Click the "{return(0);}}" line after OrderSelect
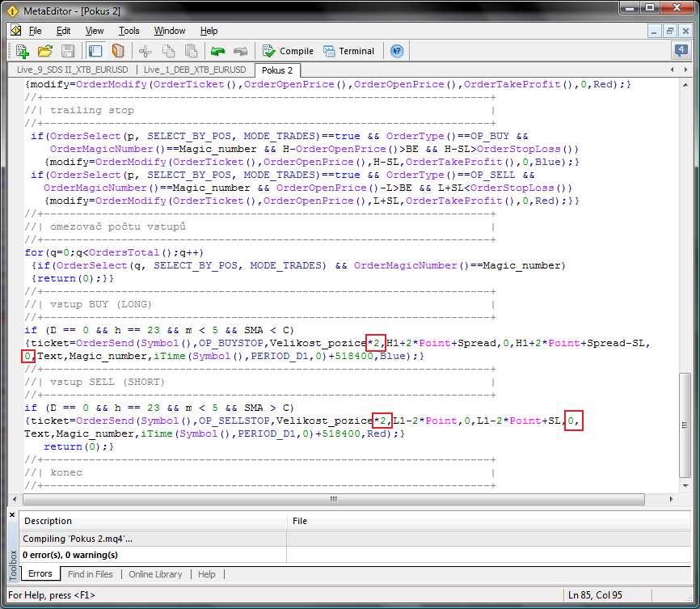 pyautogui.click(x=72, y=278)
